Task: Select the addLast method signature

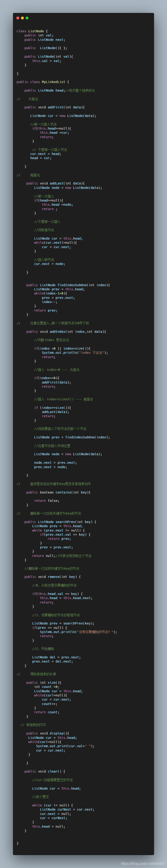Action: 55,183
